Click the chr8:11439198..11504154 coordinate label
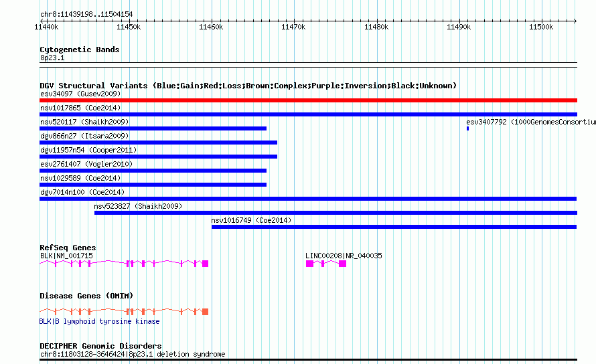The image size is (596, 364). 86,15
